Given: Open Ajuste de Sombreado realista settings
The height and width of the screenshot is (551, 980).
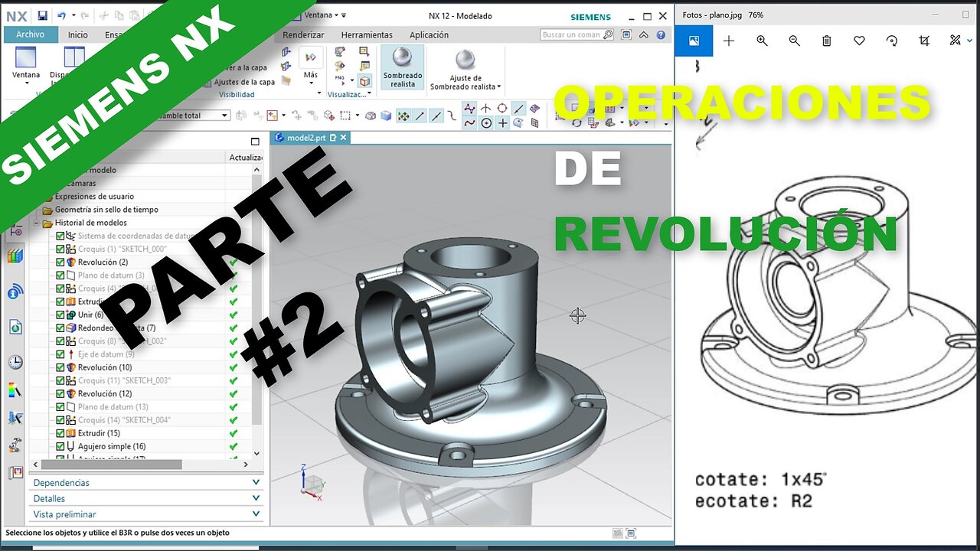Looking at the screenshot, I should [x=465, y=70].
